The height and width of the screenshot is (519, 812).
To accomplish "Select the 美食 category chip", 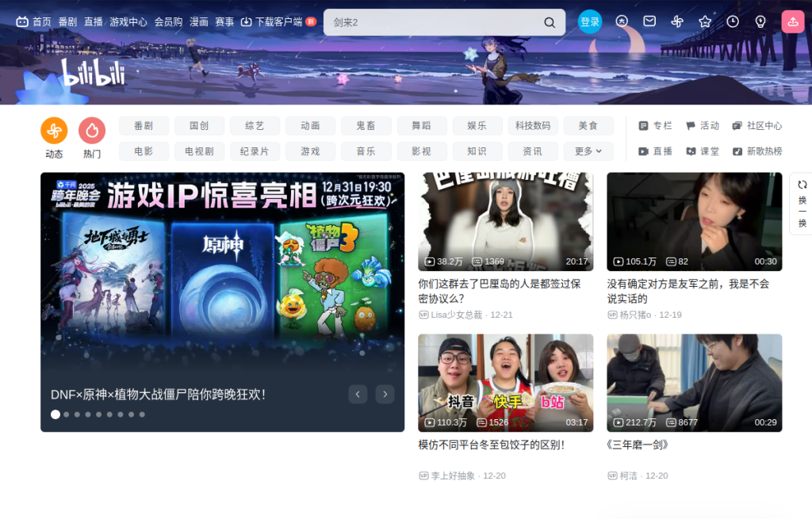I will pos(588,126).
